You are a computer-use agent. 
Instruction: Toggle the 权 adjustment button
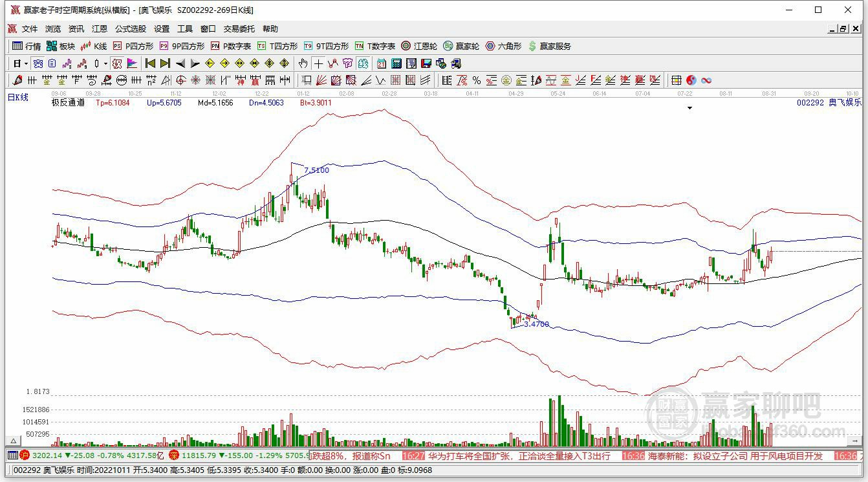point(116,63)
